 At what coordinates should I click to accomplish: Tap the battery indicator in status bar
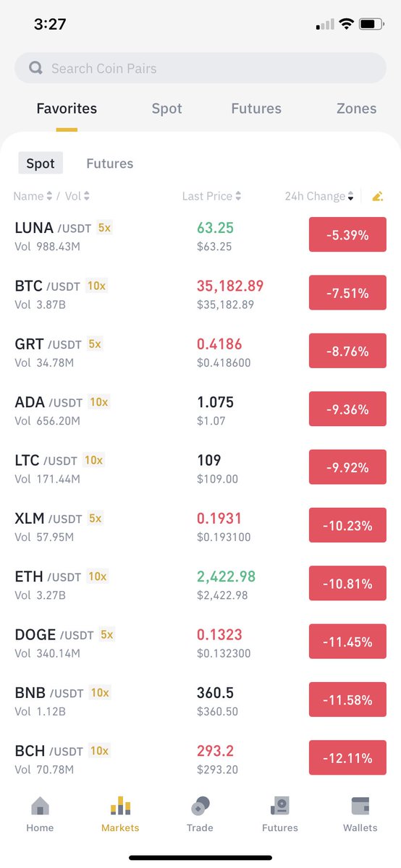(x=371, y=24)
